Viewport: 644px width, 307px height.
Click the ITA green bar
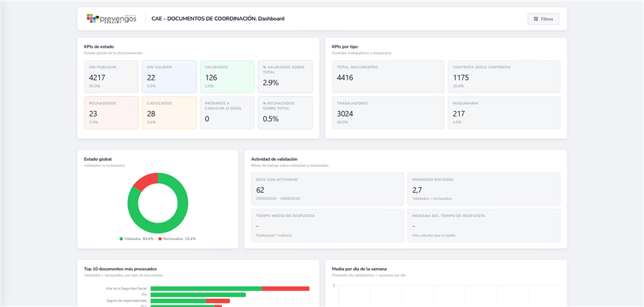(198, 295)
